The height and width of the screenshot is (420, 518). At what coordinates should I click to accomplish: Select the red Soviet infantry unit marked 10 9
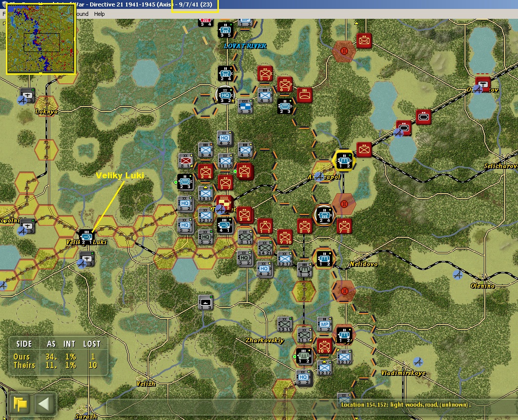click(x=324, y=346)
